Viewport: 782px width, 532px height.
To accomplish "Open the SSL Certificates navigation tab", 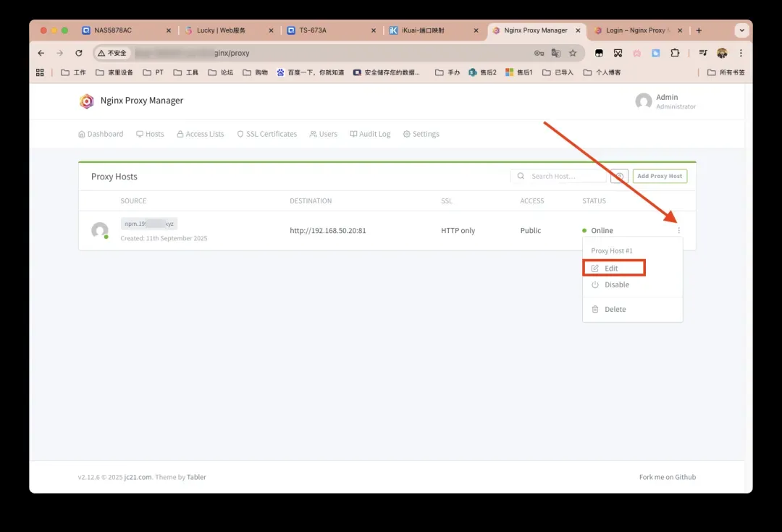I will [266, 134].
